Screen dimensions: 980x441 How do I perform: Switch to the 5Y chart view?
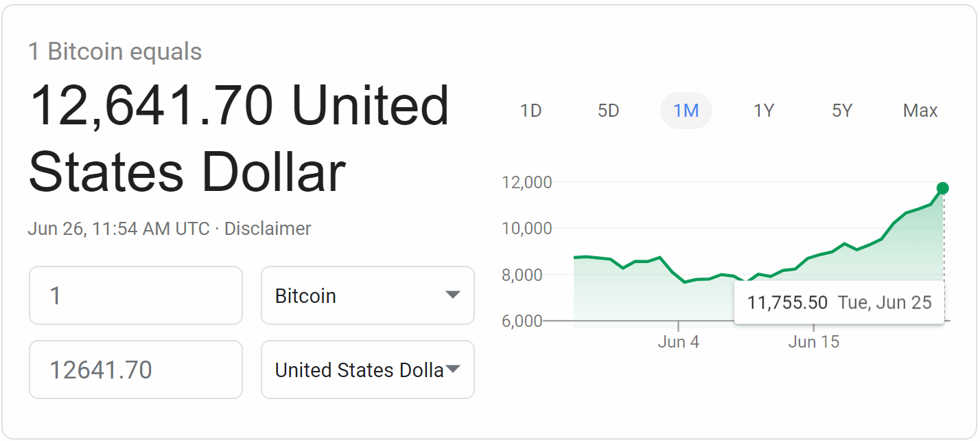[x=841, y=111]
